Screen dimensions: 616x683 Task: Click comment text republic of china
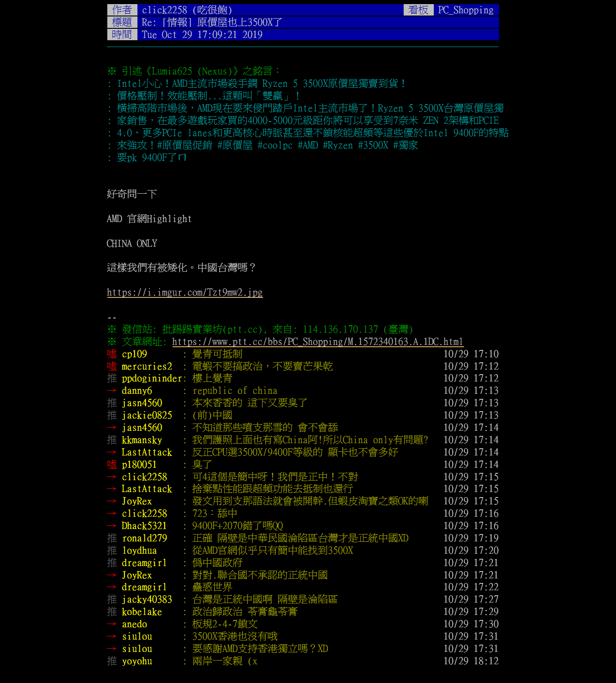(235, 391)
